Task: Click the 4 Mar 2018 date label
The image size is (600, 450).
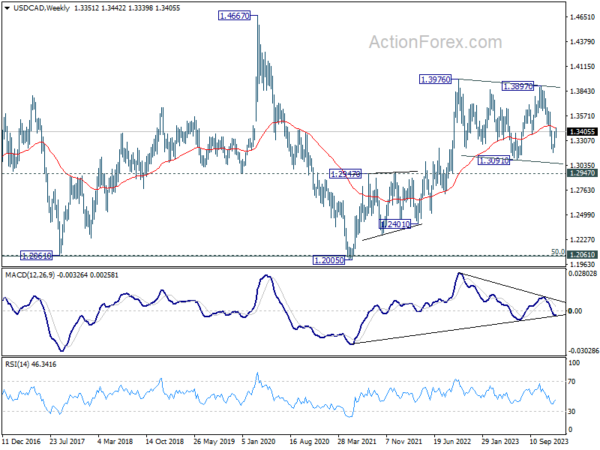Action: pos(115,441)
